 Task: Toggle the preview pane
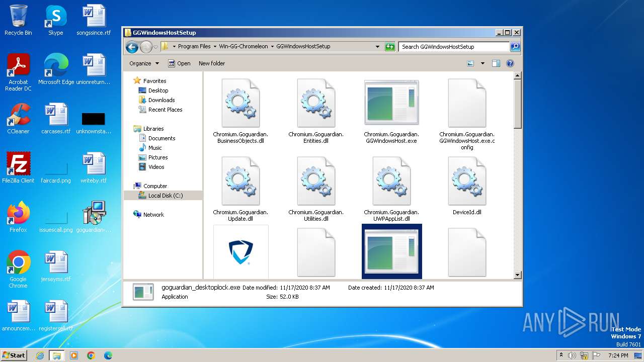pyautogui.click(x=496, y=63)
